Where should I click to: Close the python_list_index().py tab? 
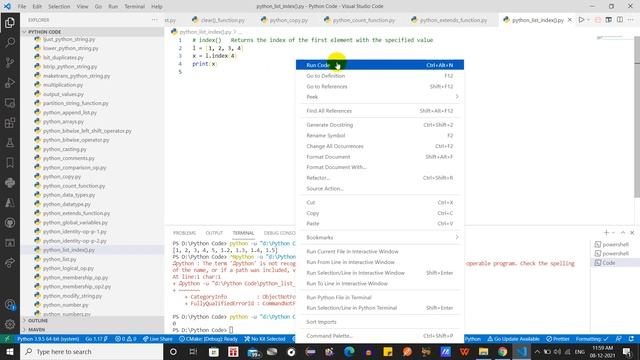pyautogui.click(x=570, y=20)
